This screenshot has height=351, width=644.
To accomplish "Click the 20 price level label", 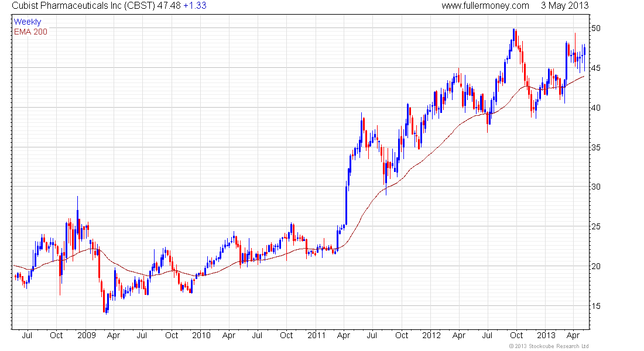I will point(596,266).
